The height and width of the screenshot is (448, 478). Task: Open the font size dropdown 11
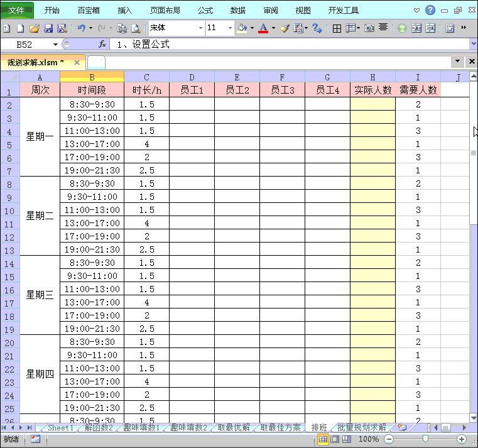coord(230,28)
